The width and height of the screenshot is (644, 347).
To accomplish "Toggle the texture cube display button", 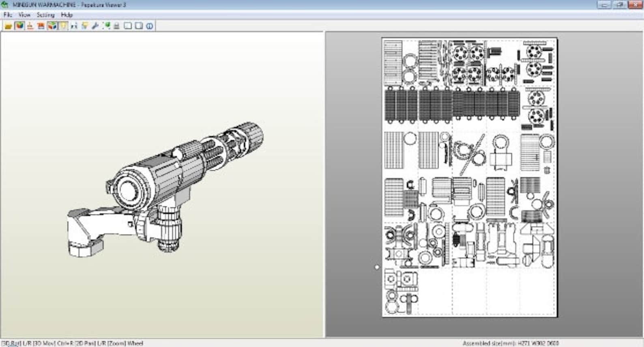I will 19,26.
